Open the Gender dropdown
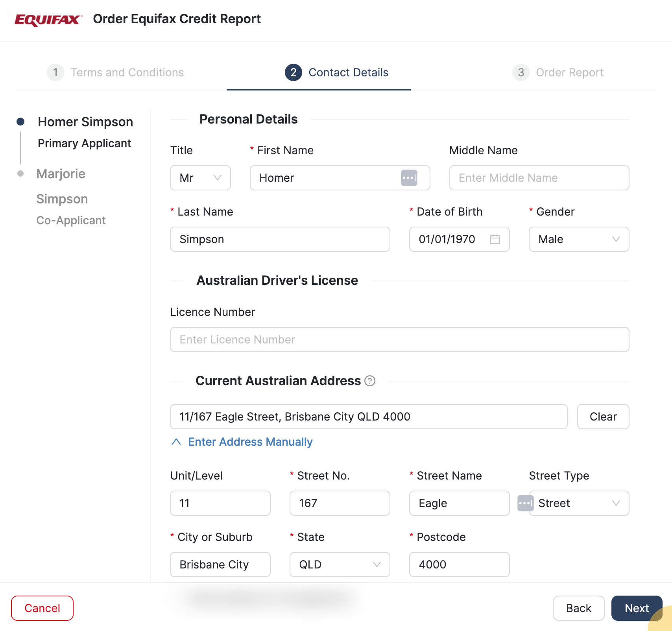Screen dimensions: 672x631 tap(578, 239)
